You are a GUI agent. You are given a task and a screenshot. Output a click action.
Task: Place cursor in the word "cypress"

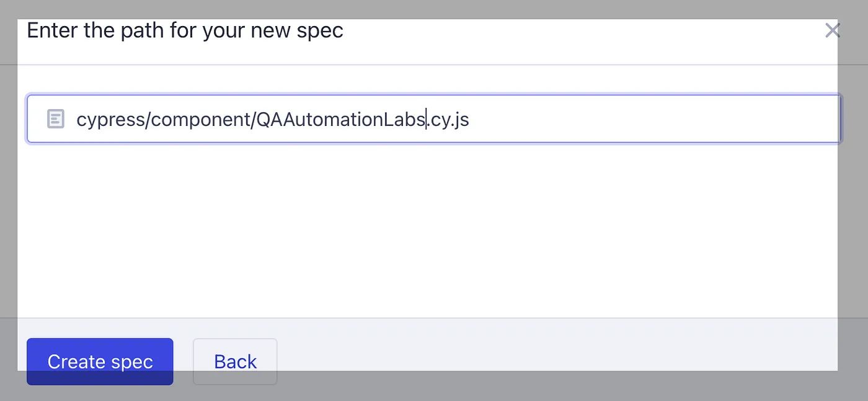click(x=110, y=119)
